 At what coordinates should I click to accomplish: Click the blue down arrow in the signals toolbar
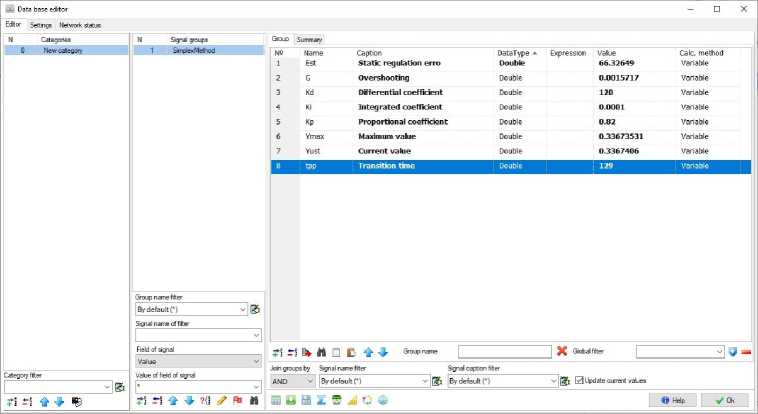click(382, 352)
